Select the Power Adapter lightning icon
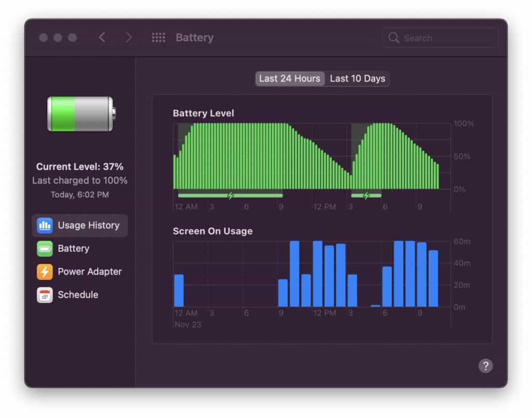The width and height of the screenshot is (532, 418). [45, 271]
